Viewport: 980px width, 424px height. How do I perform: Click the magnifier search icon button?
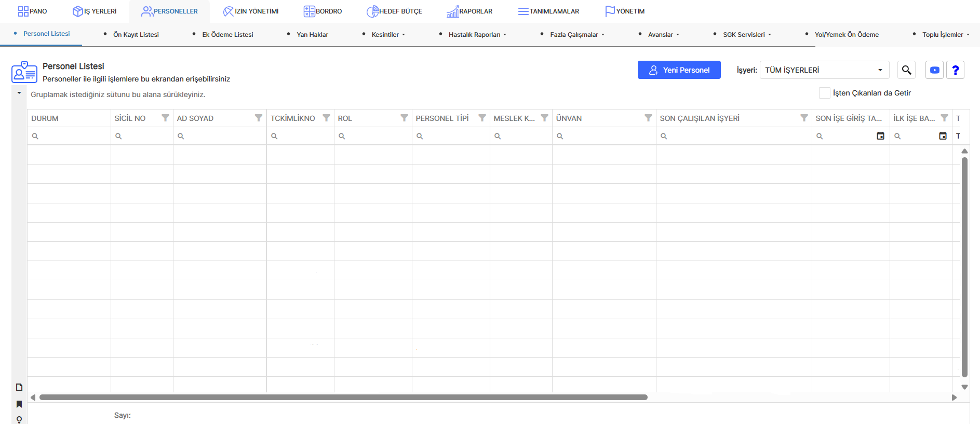coord(906,70)
